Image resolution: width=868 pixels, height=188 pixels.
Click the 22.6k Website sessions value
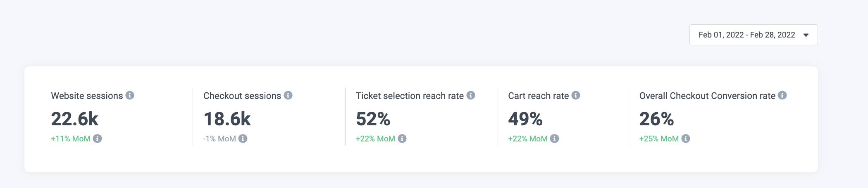(x=74, y=119)
